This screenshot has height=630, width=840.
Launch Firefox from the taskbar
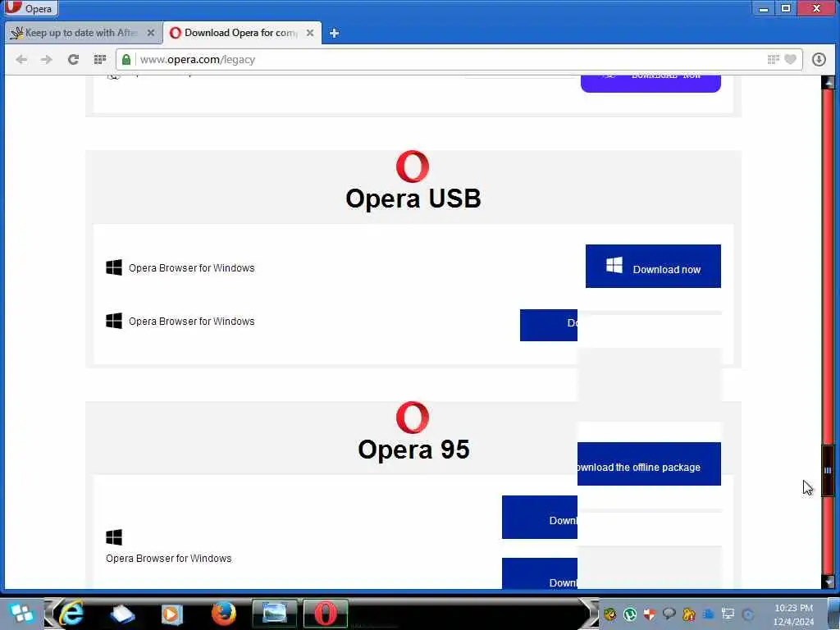pos(223,614)
